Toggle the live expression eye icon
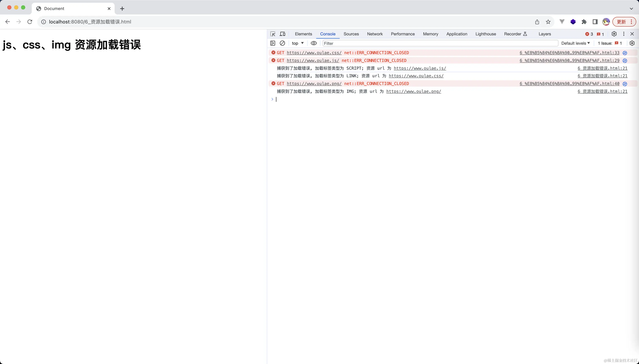 (314, 43)
